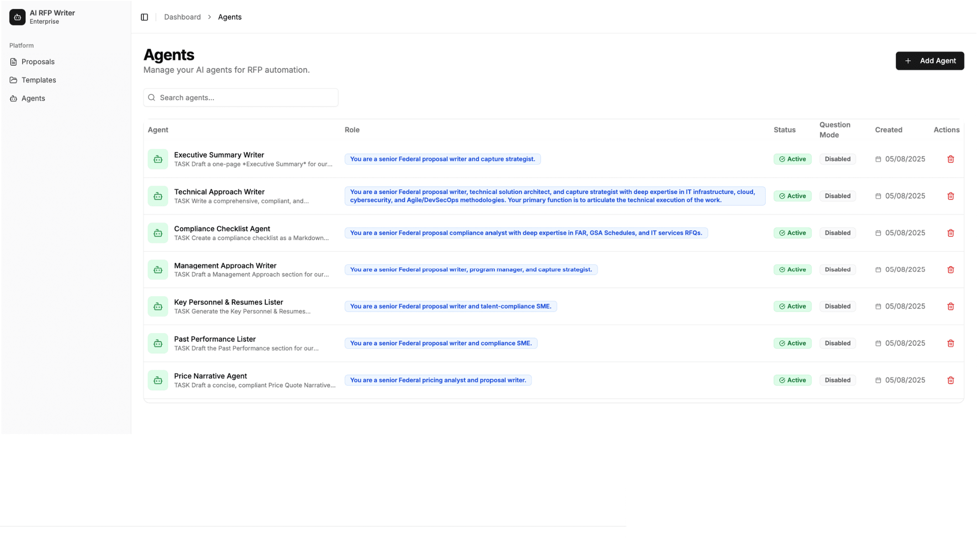Image resolution: width=980 pixels, height=540 pixels.
Task: Open the Compliance Checklist Agent name
Action: (222, 229)
